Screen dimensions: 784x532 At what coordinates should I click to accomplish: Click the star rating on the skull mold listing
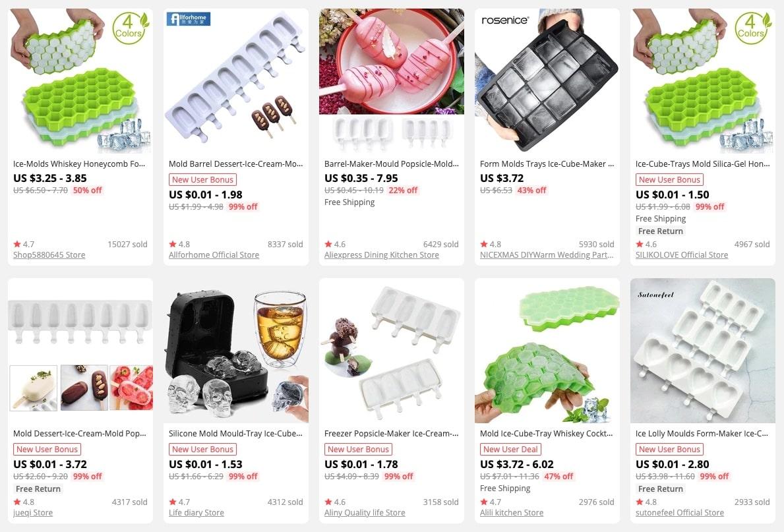179,502
